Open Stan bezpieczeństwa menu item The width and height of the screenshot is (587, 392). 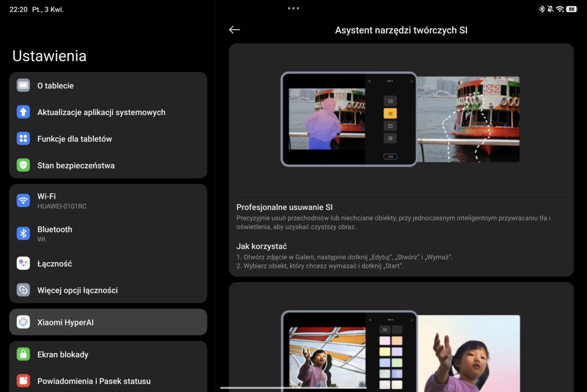tap(76, 166)
